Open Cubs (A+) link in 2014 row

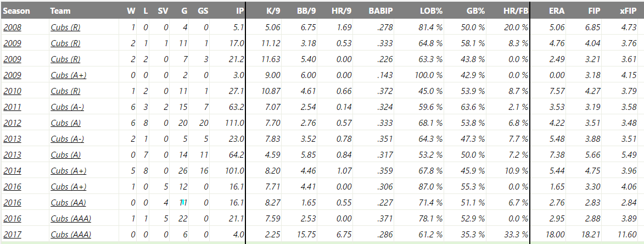68,171
